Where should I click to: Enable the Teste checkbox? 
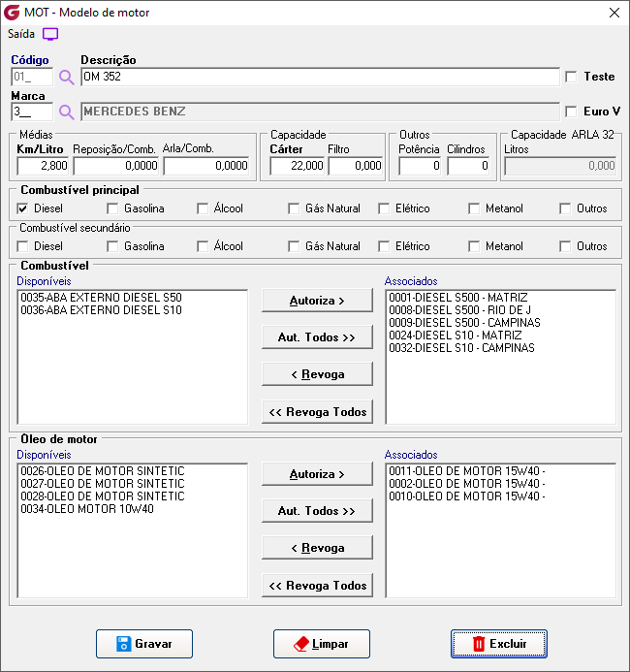(571, 77)
